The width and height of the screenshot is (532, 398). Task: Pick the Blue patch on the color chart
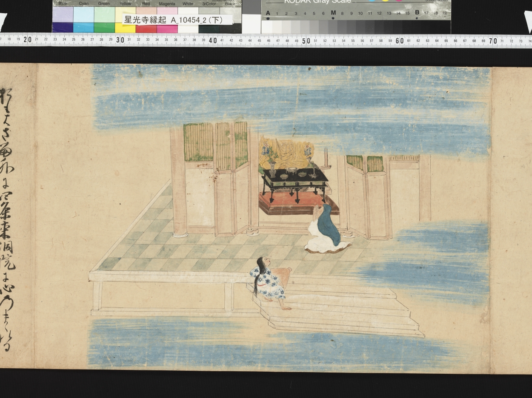[63, 20]
